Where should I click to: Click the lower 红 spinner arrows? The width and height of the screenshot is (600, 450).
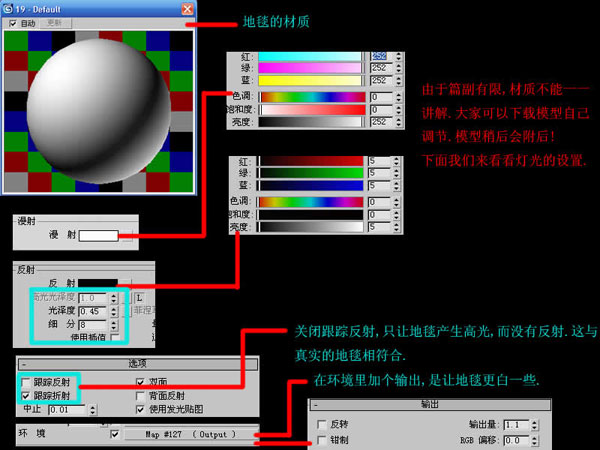[x=396, y=161]
